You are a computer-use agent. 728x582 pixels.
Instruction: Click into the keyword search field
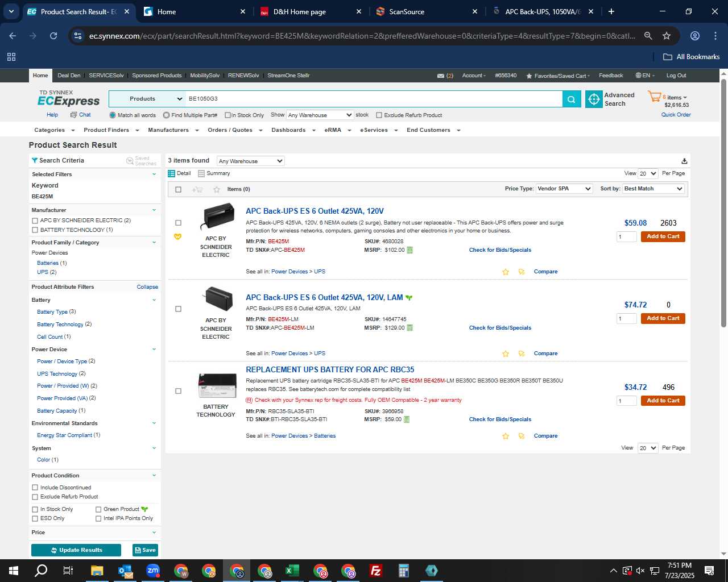pos(374,99)
